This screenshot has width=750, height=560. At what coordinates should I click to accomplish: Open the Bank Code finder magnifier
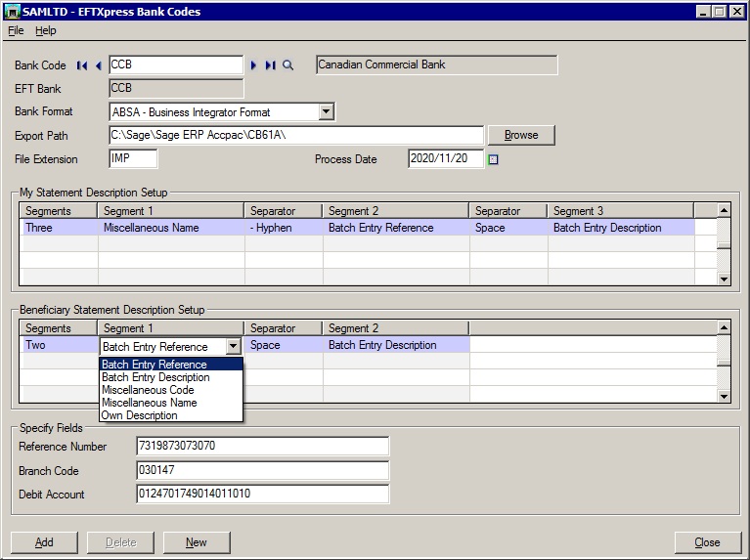287,65
